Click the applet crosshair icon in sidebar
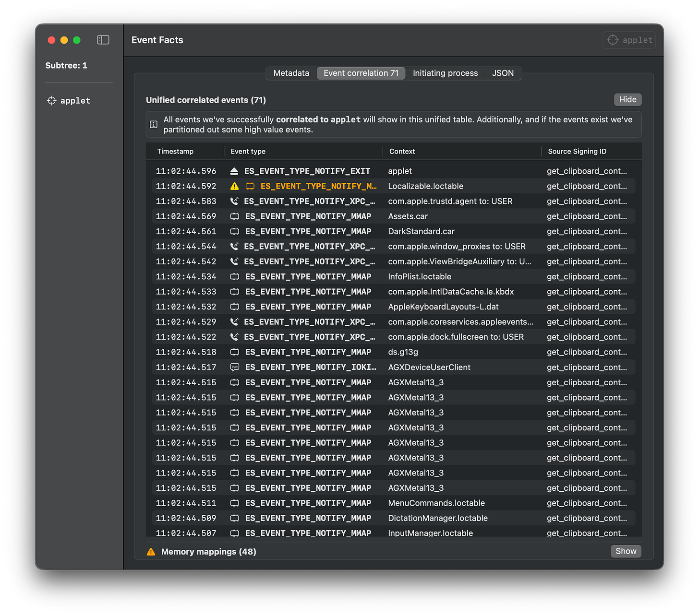Screen dimensions: 699x616 (x=52, y=101)
